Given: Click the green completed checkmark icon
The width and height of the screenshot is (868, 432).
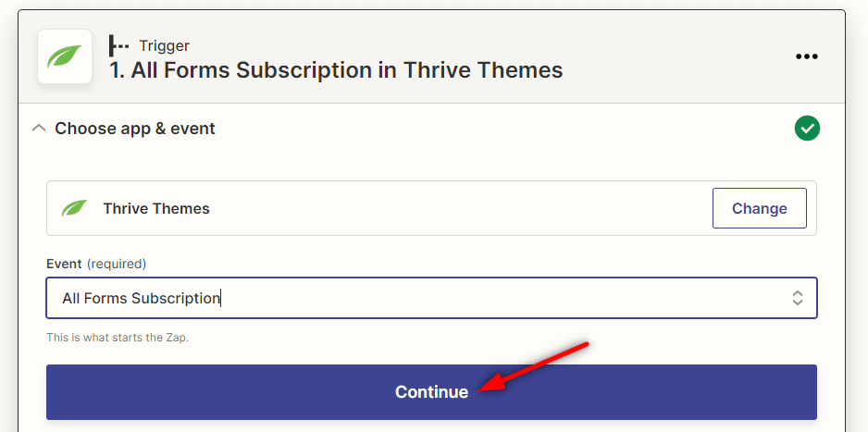Looking at the screenshot, I should pyautogui.click(x=807, y=129).
